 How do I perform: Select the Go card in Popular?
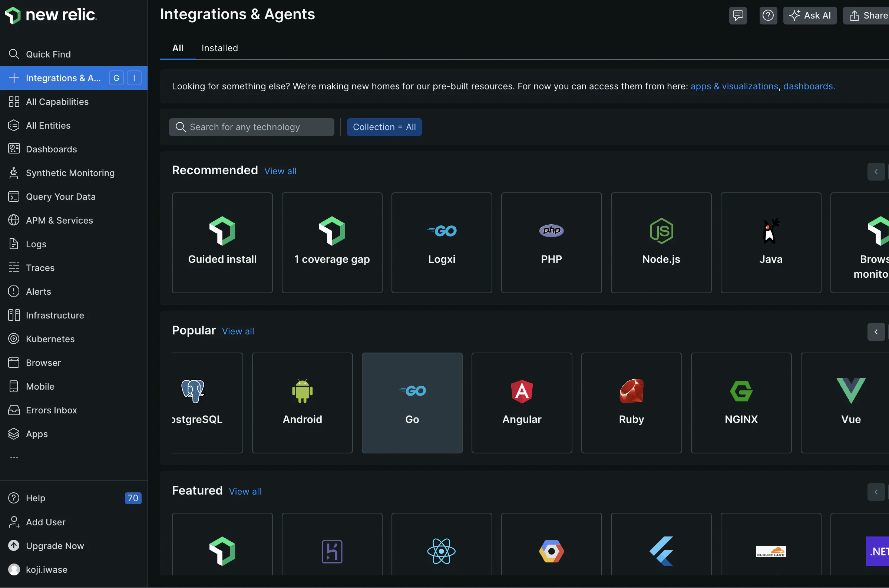pyautogui.click(x=412, y=403)
